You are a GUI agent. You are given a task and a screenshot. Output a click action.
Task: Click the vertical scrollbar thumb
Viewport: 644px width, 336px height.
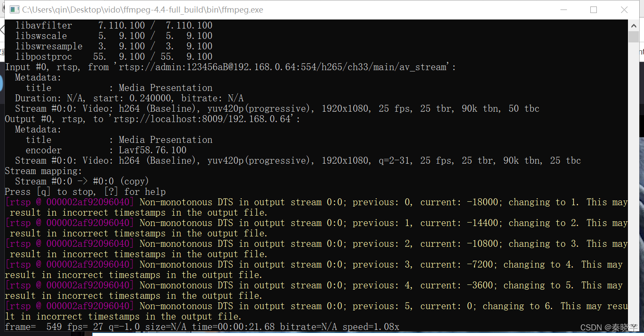coord(634,36)
